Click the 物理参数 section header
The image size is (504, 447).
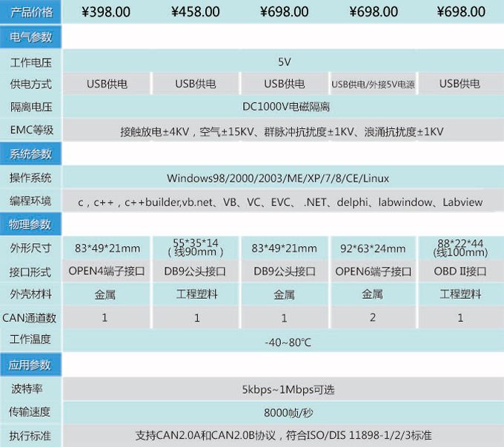(30, 225)
